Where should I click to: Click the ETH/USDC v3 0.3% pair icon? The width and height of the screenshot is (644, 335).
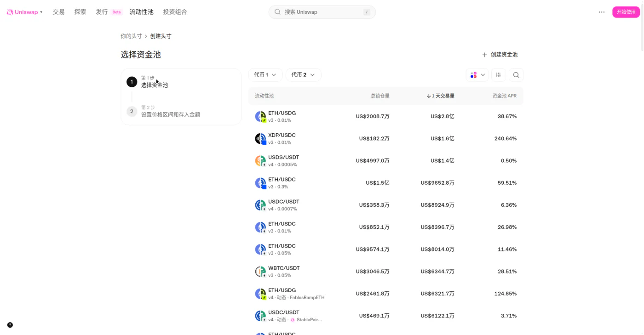pyautogui.click(x=261, y=183)
